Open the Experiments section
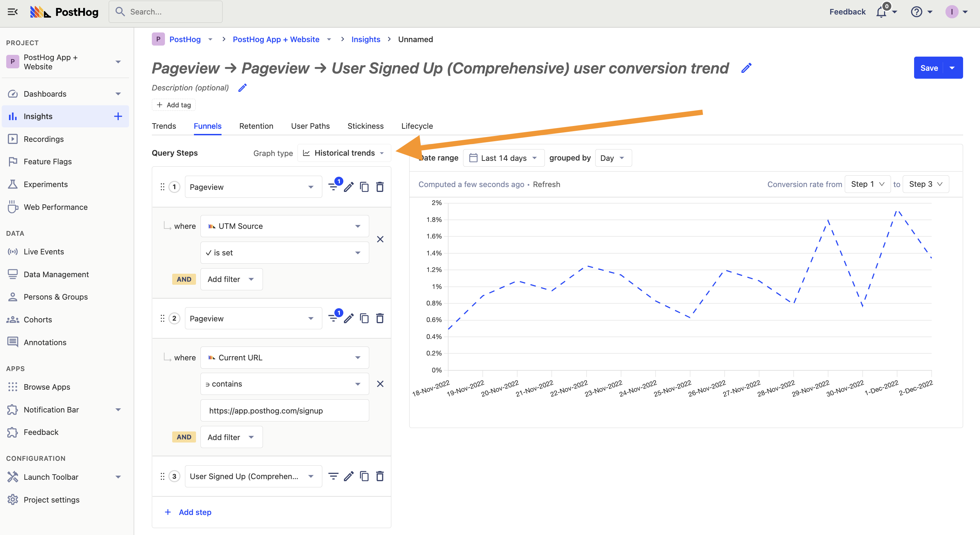Viewport: 980px width, 535px height. (x=46, y=184)
